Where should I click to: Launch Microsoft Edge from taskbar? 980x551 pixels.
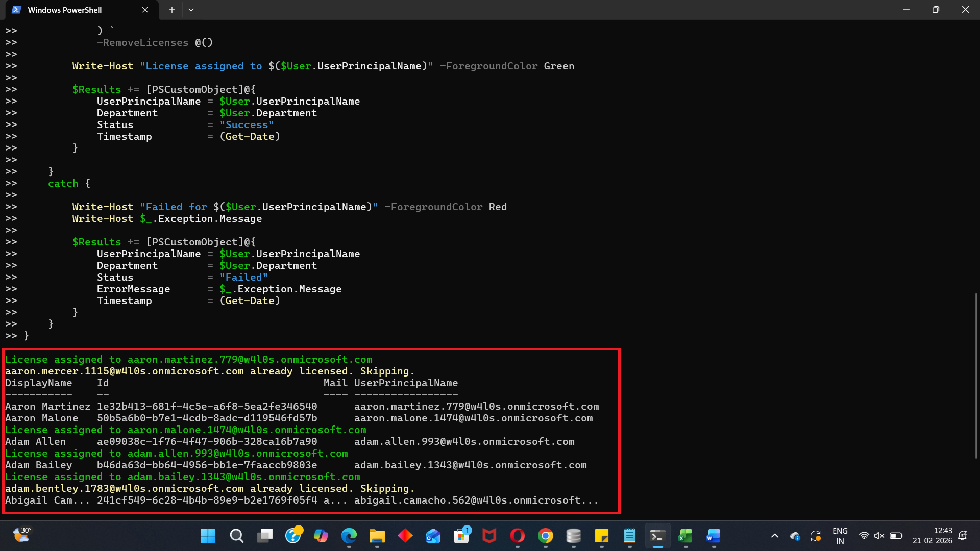click(349, 536)
